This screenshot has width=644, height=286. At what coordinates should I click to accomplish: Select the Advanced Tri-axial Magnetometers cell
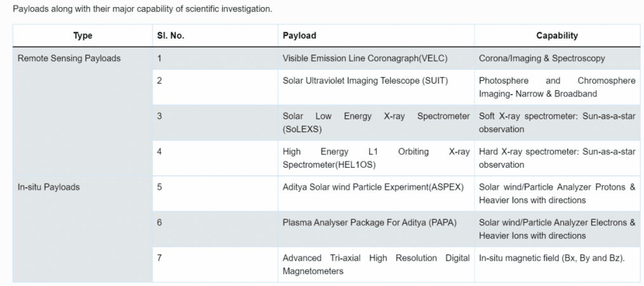pyautogui.click(x=376, y=264)
